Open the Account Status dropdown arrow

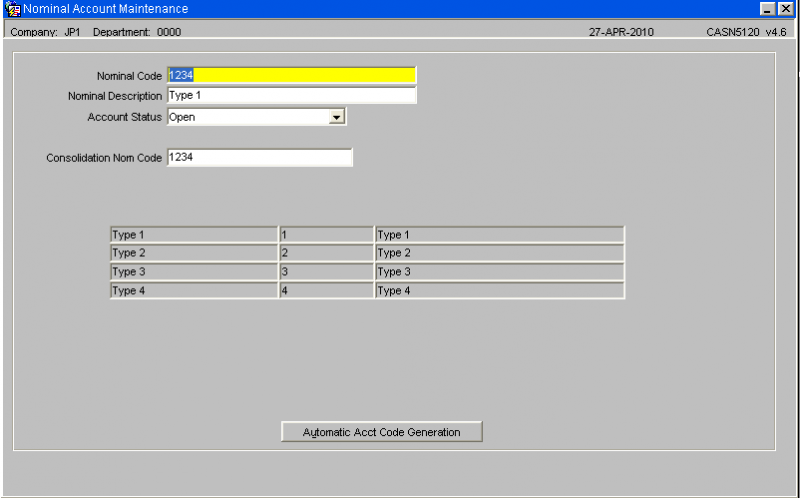tap(336, 117)
